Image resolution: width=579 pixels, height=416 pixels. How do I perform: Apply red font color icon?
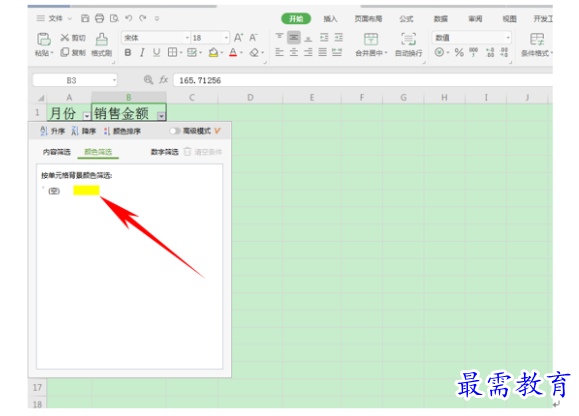coord(233,53)
